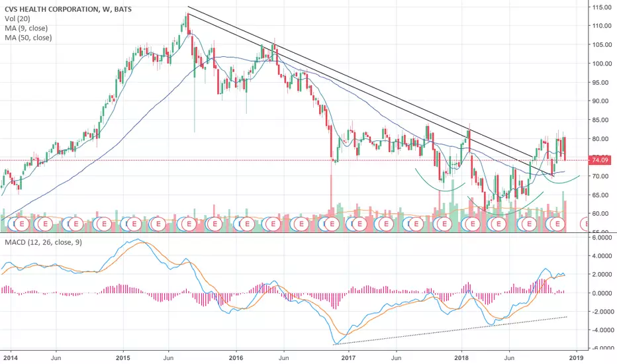Click the 2014 label on the time axis
Screen dimensions: 617x364
[10, 357]
